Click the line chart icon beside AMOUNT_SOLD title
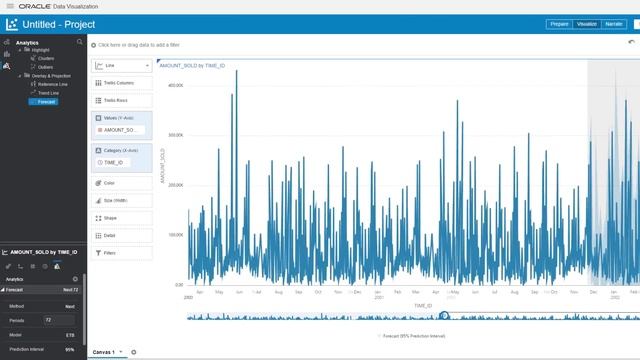Screen dimensions: 640x360 pyautogui.click(x=5, y=253)
